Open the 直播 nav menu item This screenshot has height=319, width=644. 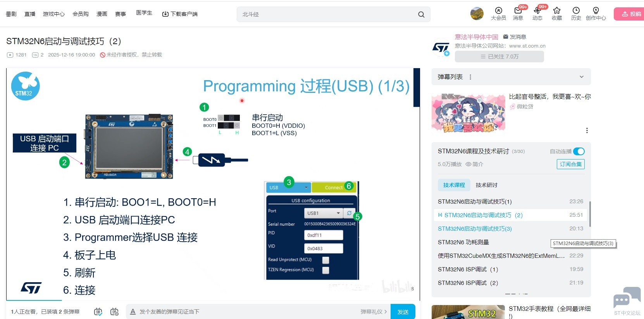30,14
